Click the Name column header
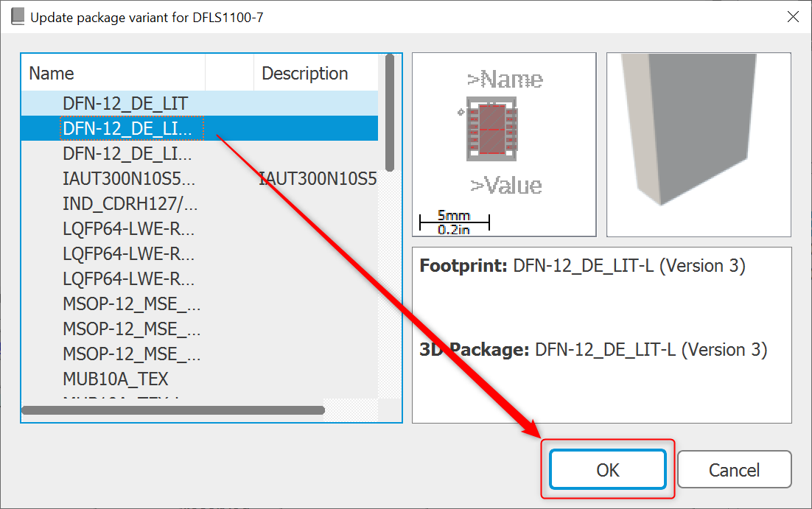The width and height of the screenshot is (812, 509). click(50, 73)
